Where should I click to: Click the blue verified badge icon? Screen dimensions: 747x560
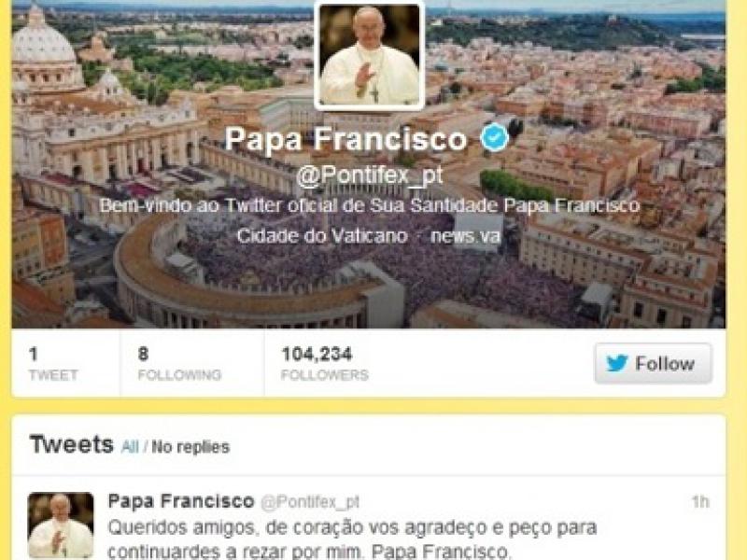(x=495, y=137)
